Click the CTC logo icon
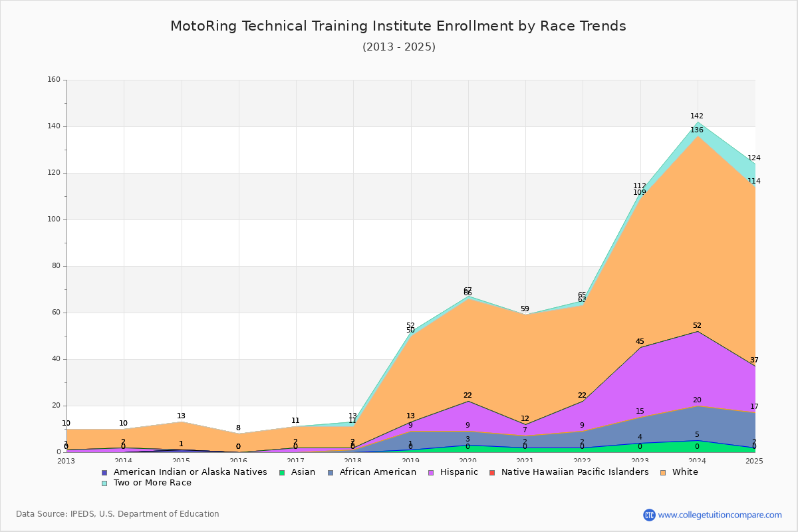 click(649, 515)
